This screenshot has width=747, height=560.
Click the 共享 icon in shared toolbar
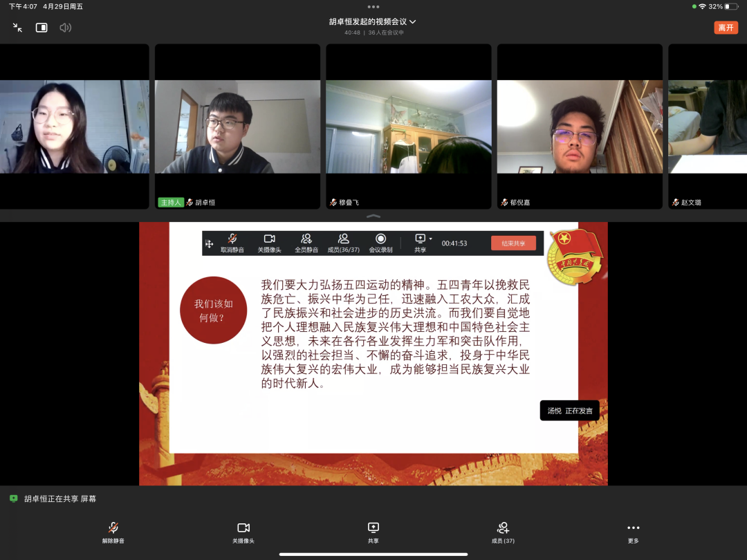click(x=421, y=243)
